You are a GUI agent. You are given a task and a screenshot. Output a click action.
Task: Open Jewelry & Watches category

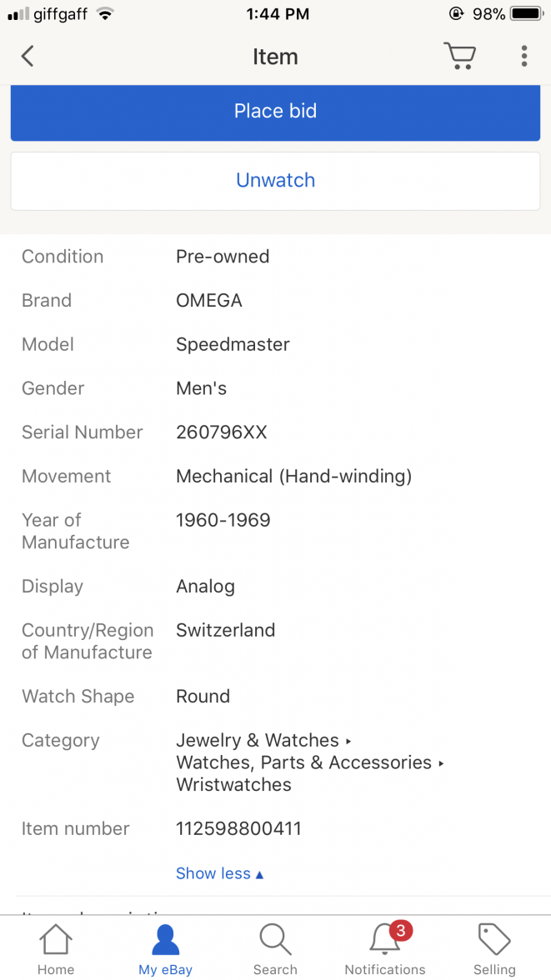coord(258,740)
